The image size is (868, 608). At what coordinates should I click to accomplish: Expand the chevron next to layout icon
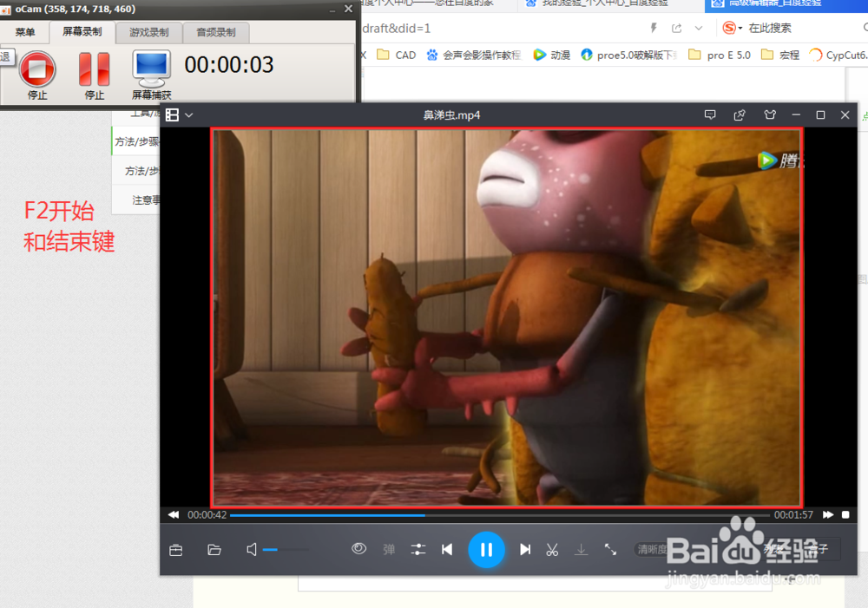coord(189,115)
